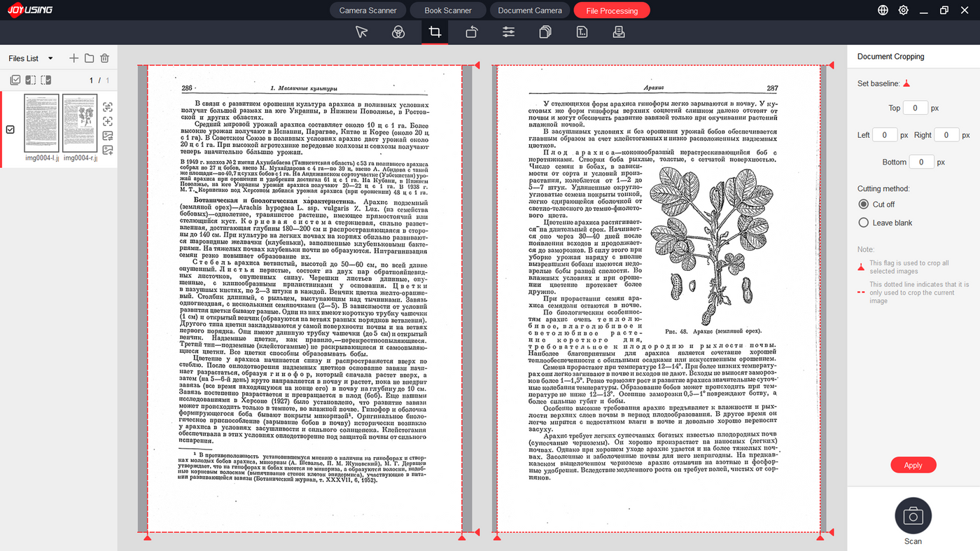The width and height of the screenshot is (980, 551).
Task: Select the Leave blank radio button
Action: click(863, 223)
